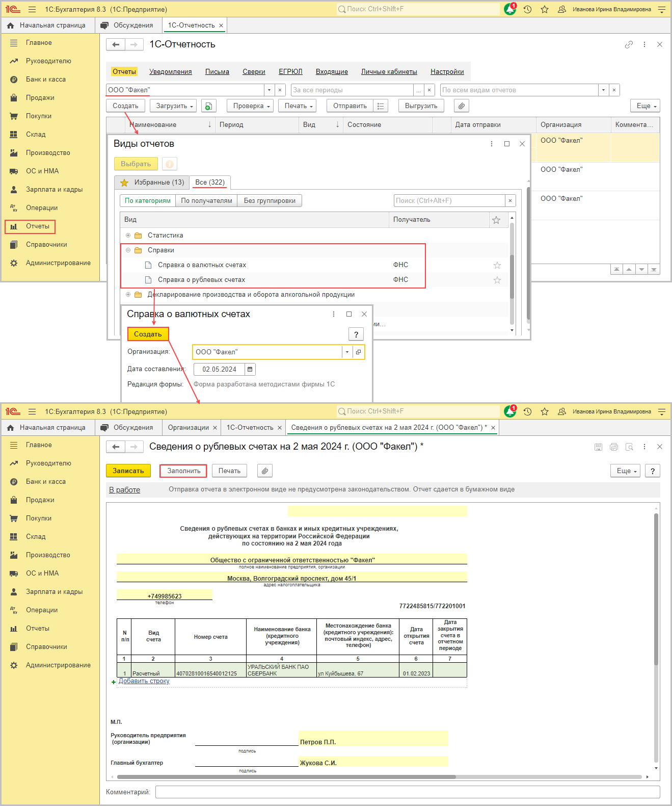This screenshot has height=806, width=672.
Task: Open Склад section in top sidebar
Action: (x=36, y=135)
